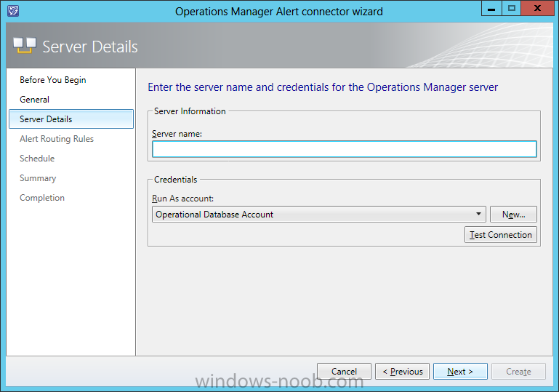This screenshot has height=392, width=559.
Task: Go back with the Previous button
Action: 402,372
